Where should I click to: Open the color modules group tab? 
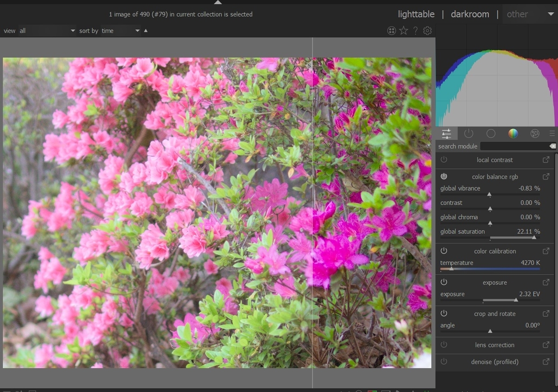[x=513, y=134]
